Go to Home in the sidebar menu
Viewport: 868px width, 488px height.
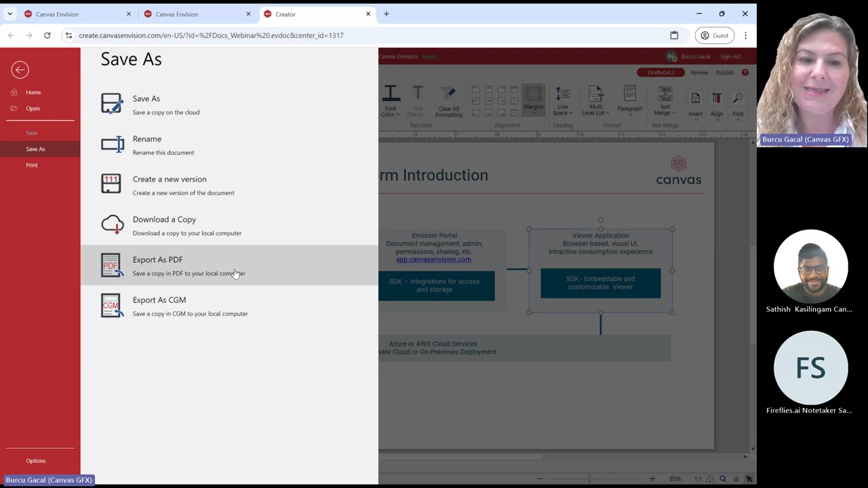point(33,92)
